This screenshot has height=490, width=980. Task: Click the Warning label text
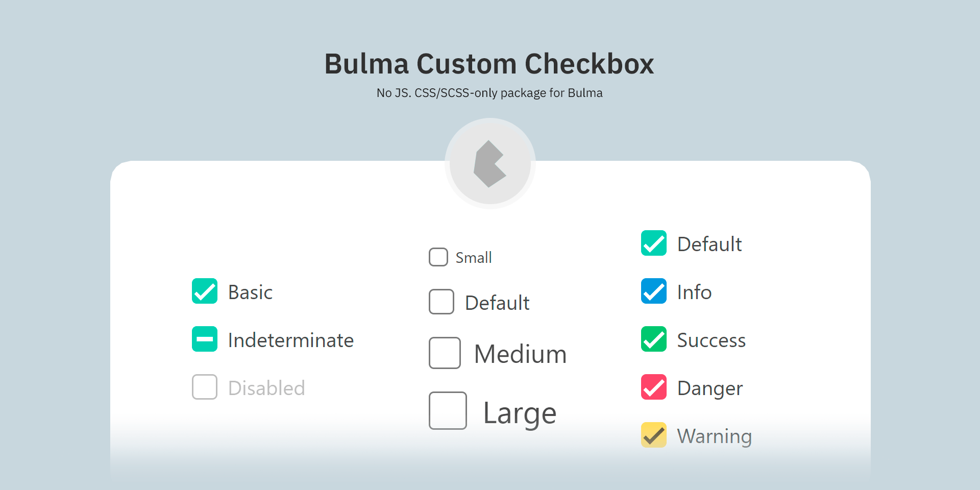tap(714, 435)
